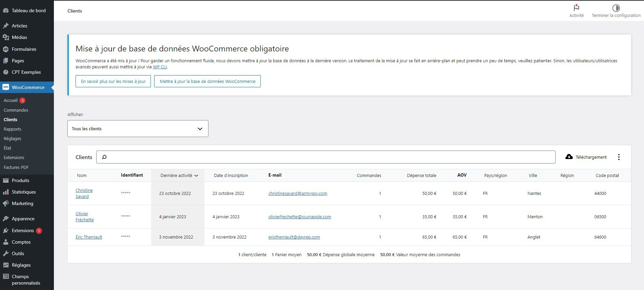Open État submenu item
Viewport: 644px width, 290px height.
click(x=7, y=148)
